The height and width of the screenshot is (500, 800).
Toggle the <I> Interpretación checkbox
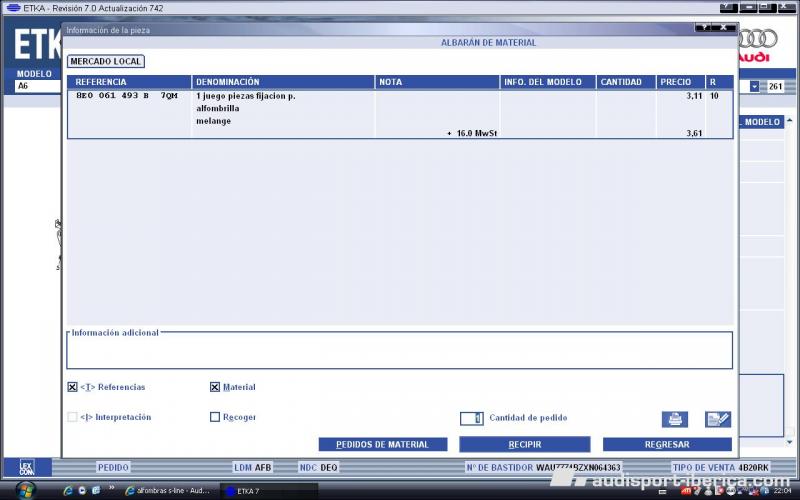pos(72,417)
